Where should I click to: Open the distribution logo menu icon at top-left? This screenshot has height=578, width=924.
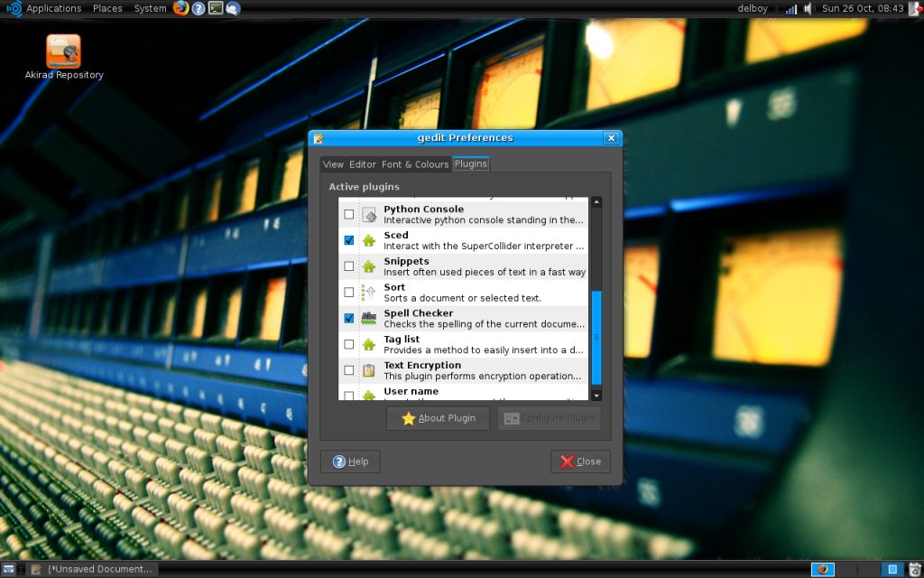13,8
